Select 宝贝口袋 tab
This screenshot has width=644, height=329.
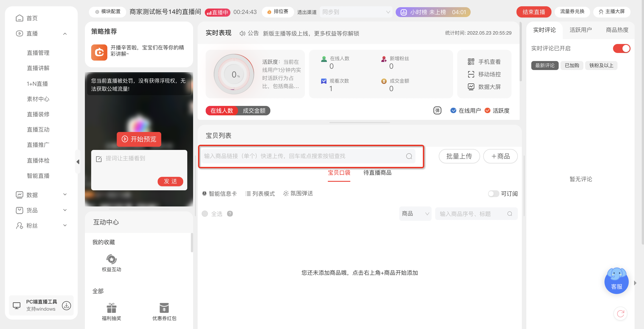339,173
